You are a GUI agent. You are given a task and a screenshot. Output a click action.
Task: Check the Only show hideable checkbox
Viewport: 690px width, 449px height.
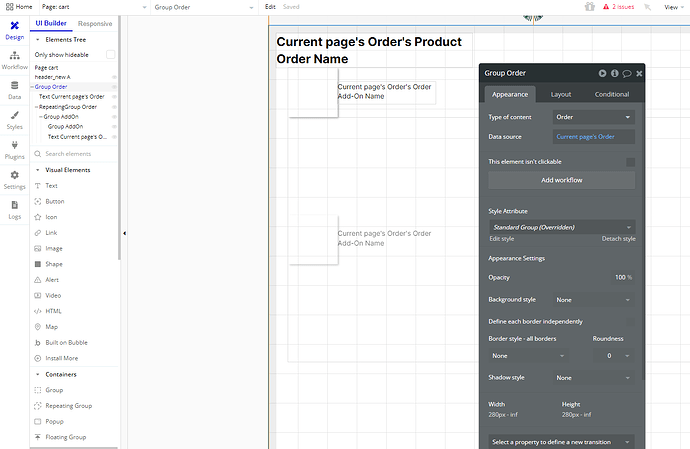(110, 55)
